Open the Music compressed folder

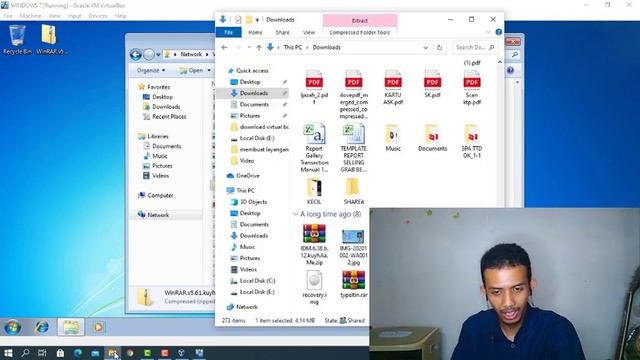[393, 138]
